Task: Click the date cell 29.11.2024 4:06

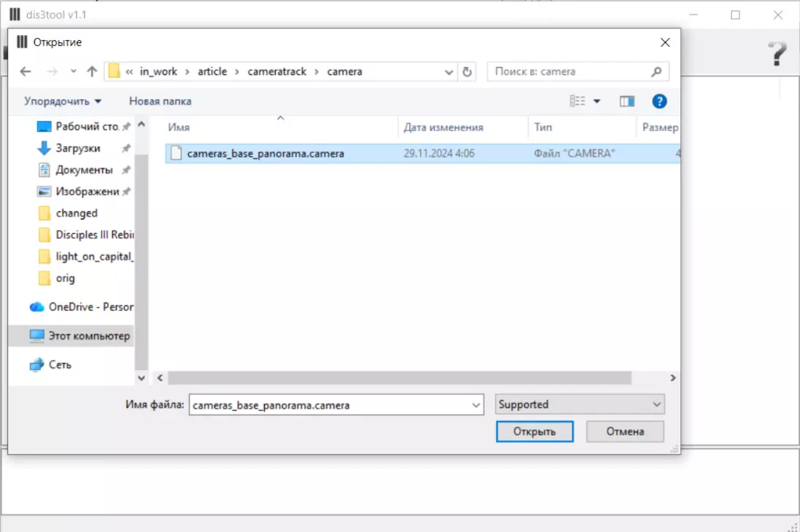Action: click(x=439, y=154)
